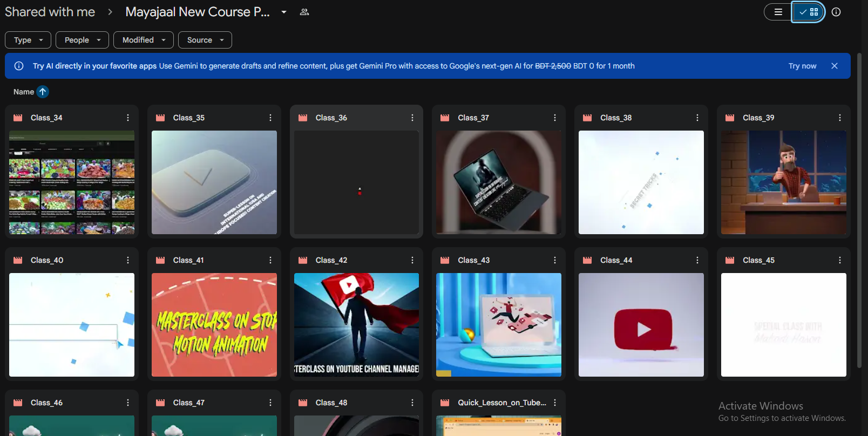Reverse the Name sort direction arrow
Image resolution: width=868 pixels, height=436 pixels.
click(x=43, y=92)
